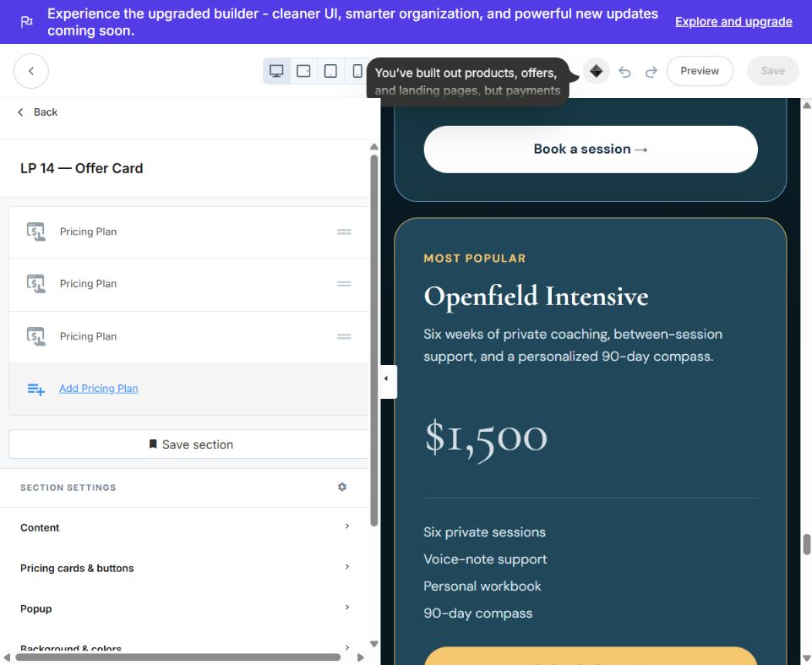This screenshot has width=812, height=665.
Task: Redo the last change
Action: 651,72
